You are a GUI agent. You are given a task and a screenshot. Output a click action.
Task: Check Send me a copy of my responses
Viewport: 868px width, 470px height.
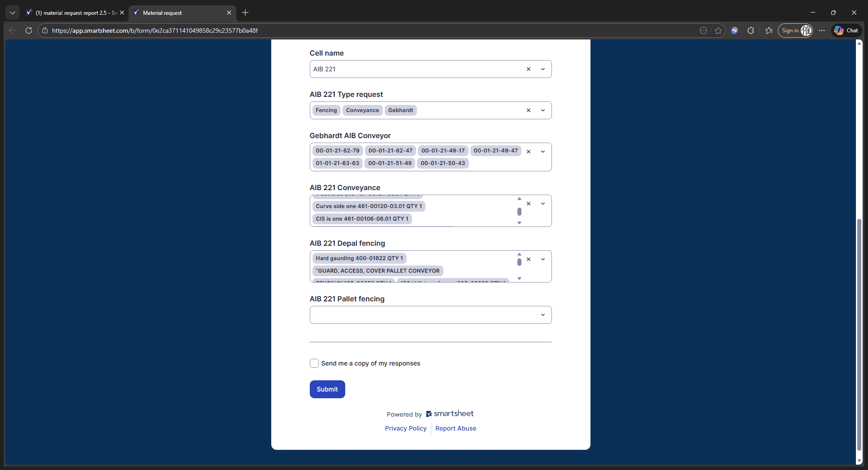314,363
